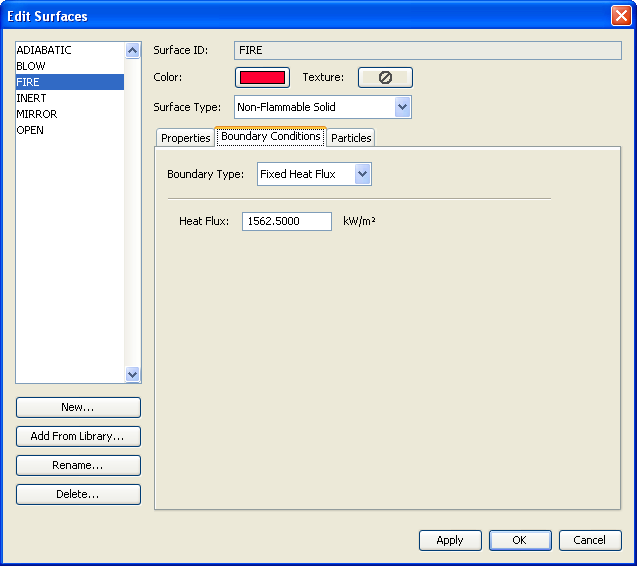Click the no-texture icon button
The image size is (637, 566).
coord(385,77)
